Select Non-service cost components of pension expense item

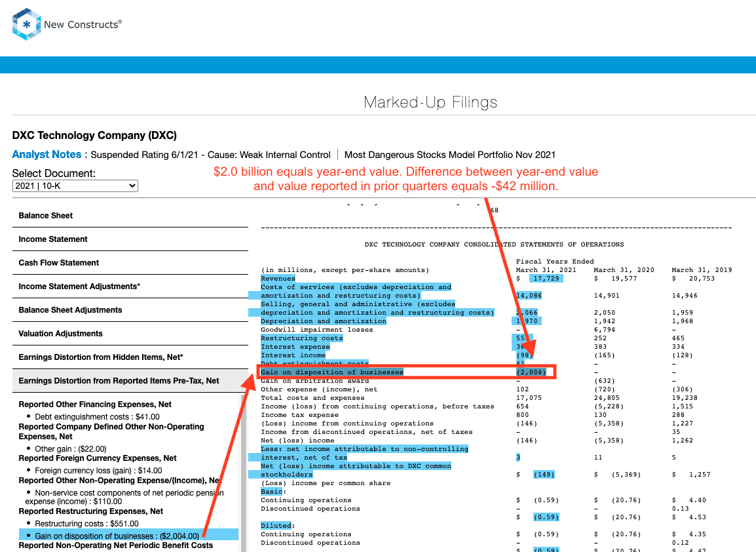[124, 497]
